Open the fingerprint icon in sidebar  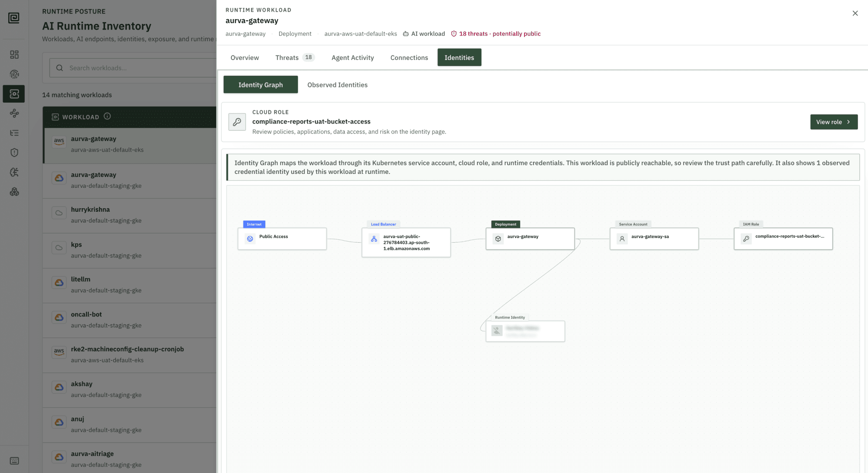[14, 74]
